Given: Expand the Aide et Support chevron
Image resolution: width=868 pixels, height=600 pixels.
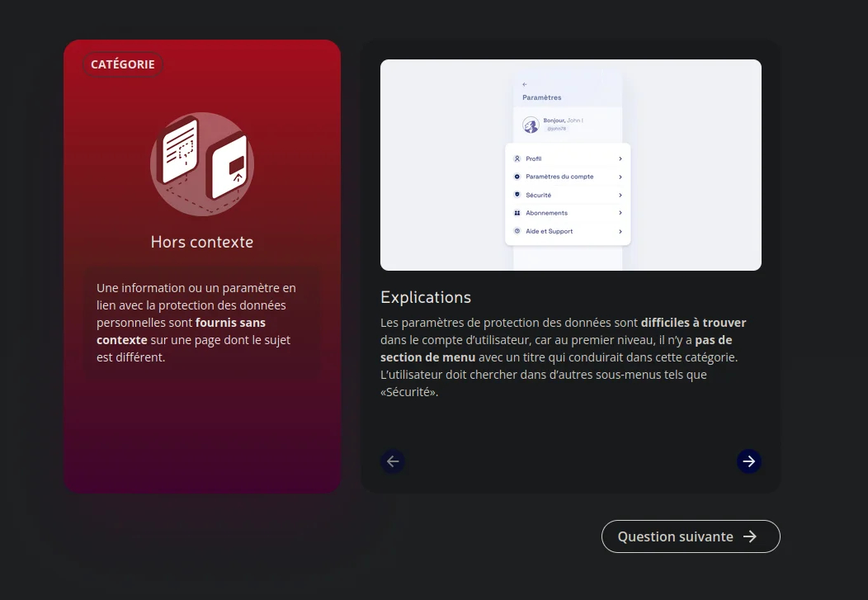Looking at the screenshot, I should click(620, 231).
